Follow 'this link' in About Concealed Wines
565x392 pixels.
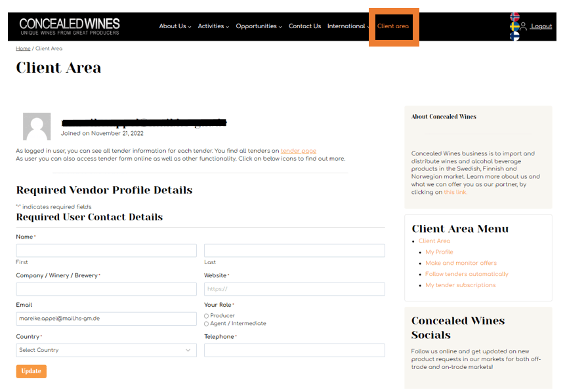[x=455, y=192]
